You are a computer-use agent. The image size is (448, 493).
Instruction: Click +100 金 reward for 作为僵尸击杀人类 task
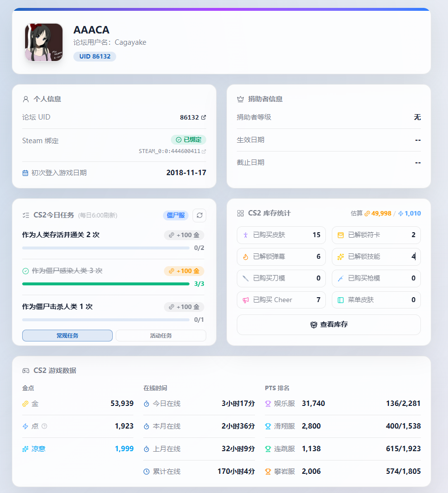(x=184, y=307)
